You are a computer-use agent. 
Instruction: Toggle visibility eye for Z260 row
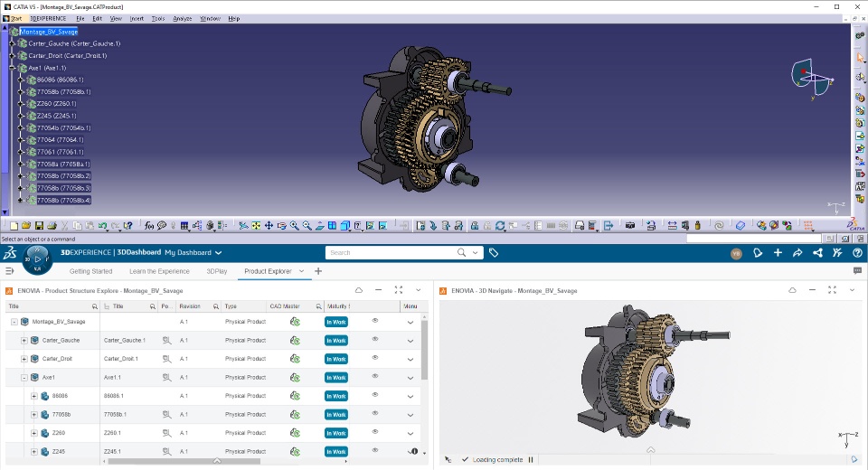[374, 432]
